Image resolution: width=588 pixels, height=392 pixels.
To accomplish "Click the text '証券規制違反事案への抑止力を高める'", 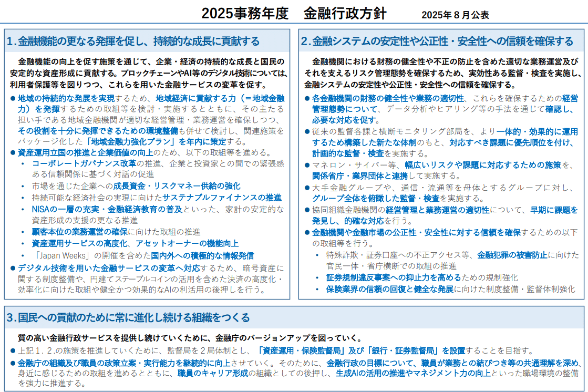I will click(x=394, y=277).
